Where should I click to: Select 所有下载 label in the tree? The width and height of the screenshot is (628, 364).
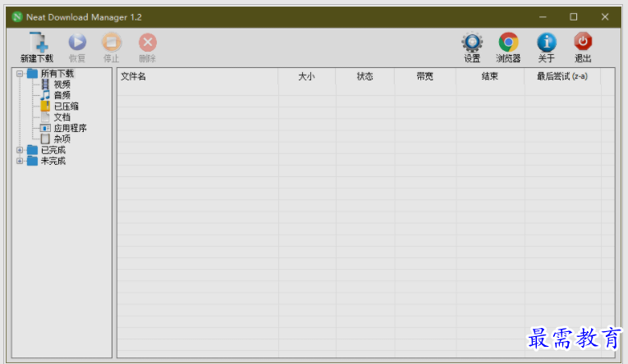[x=57, y=74]
